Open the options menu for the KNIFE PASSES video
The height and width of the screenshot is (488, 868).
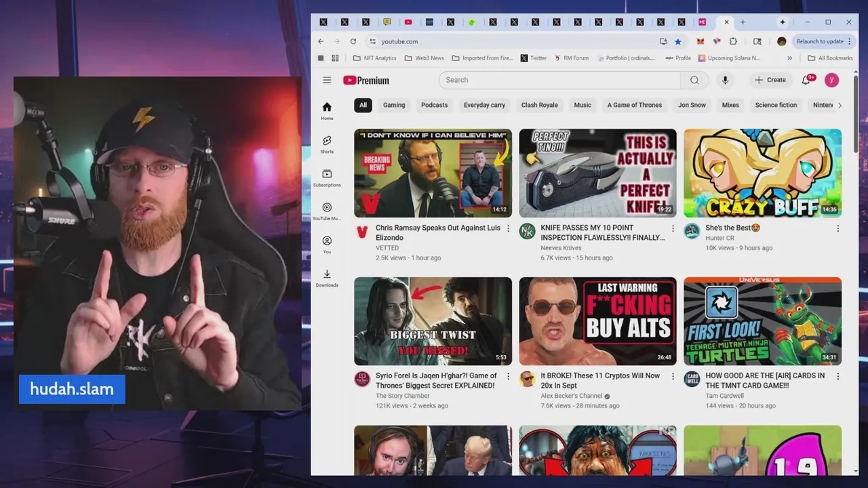[673, 228]
